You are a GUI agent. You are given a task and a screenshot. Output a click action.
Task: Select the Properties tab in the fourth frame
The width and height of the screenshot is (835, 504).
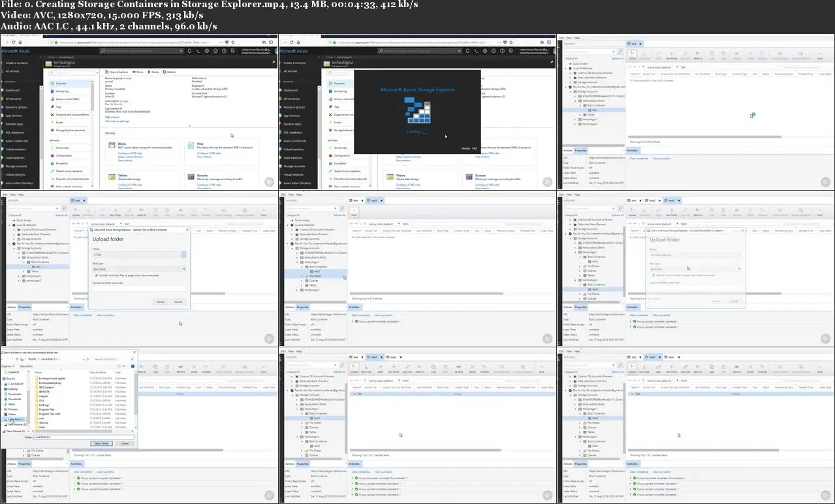coord(24,307)
